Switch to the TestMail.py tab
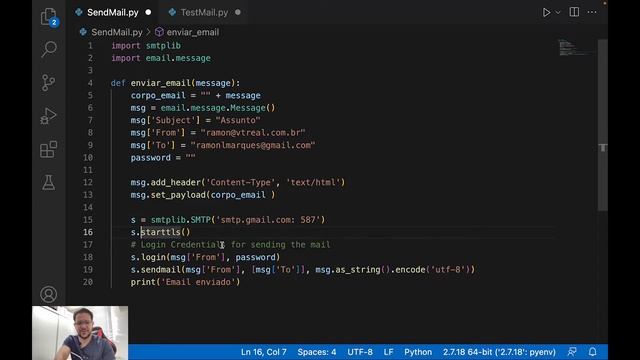This screenshot has width=640, height=360. (x=204, y=12)
